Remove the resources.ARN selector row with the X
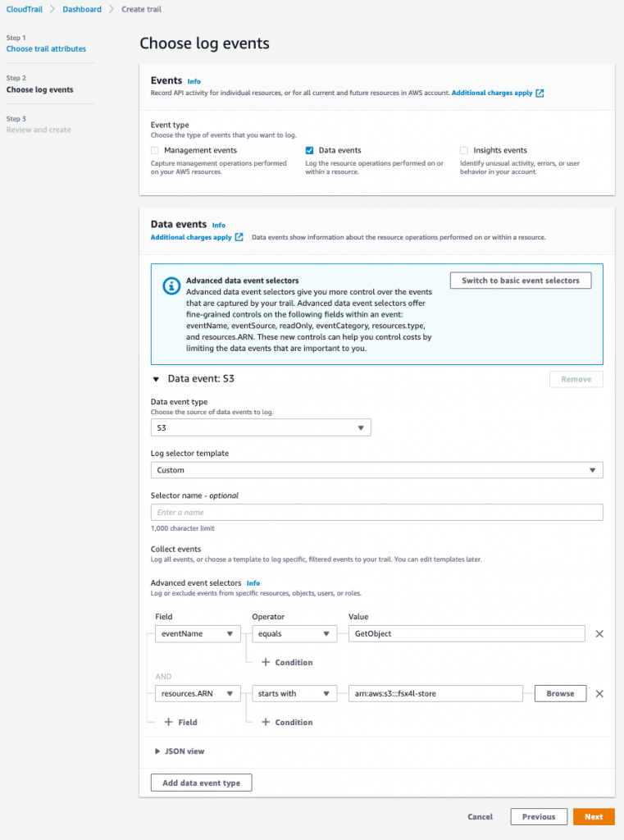624x840 pixels. [599, 693]
